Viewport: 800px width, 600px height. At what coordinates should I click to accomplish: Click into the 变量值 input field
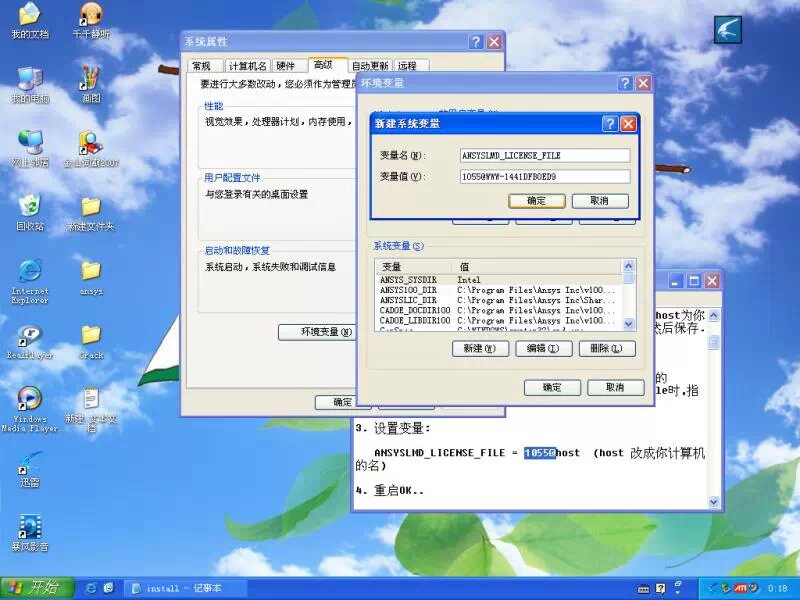coord(544,177)
